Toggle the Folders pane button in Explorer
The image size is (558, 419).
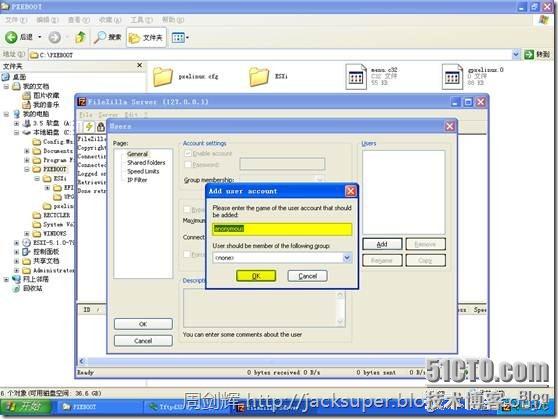(x=146, y=37)
